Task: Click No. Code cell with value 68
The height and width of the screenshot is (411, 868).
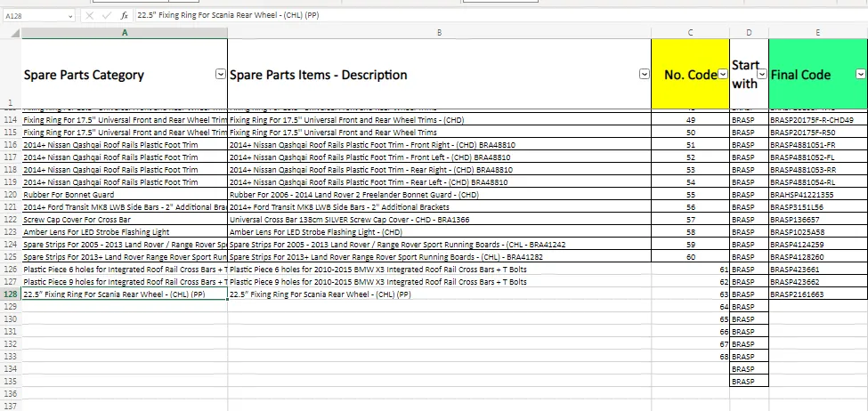Action: [690, 356]
